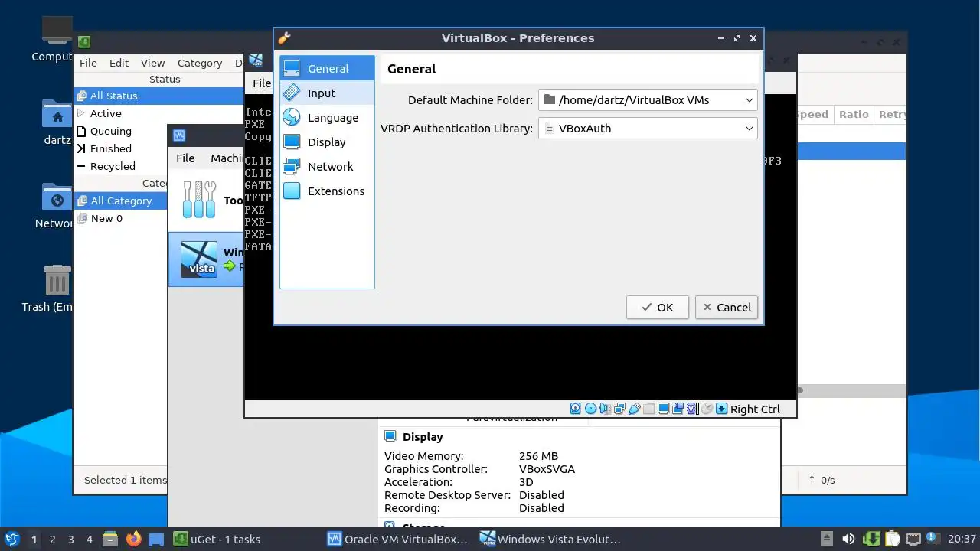Image resolution: width=980 pixels, height=551 pixels.
Task: Open File menu of Vista VM window
Action: point(262,83)
